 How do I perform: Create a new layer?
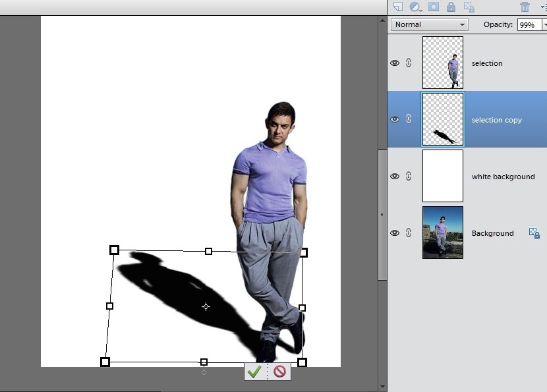click(398, 7)
